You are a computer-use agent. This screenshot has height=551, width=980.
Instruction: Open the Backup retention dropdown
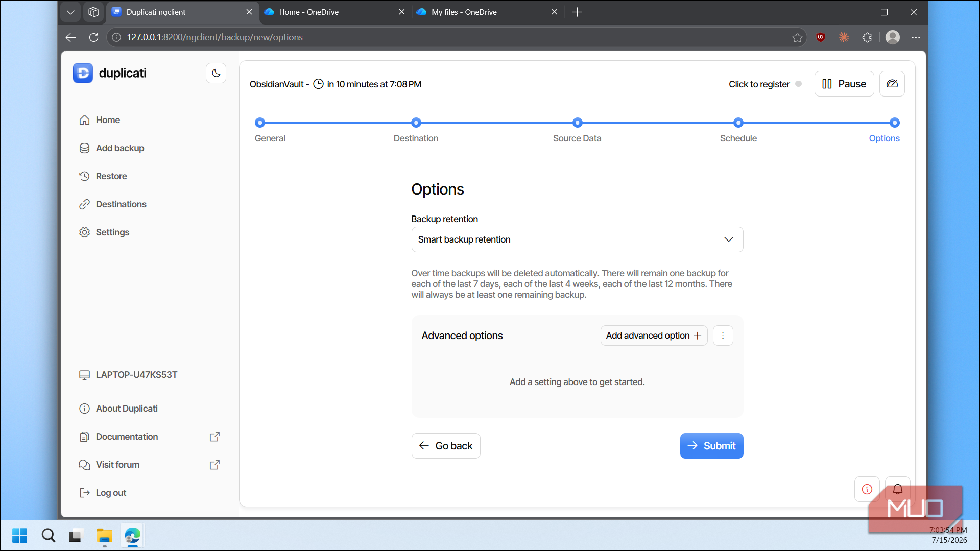577,239
